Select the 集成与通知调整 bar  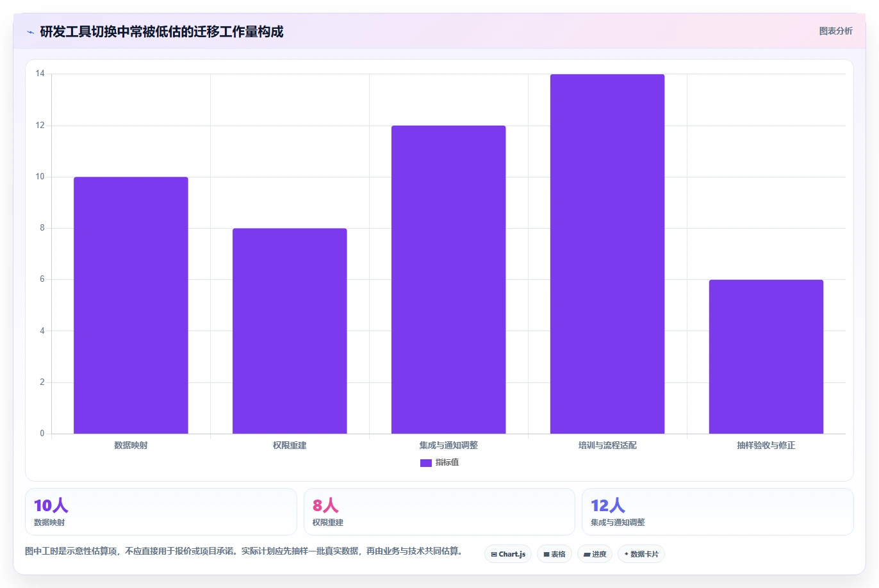pos(448,279)
